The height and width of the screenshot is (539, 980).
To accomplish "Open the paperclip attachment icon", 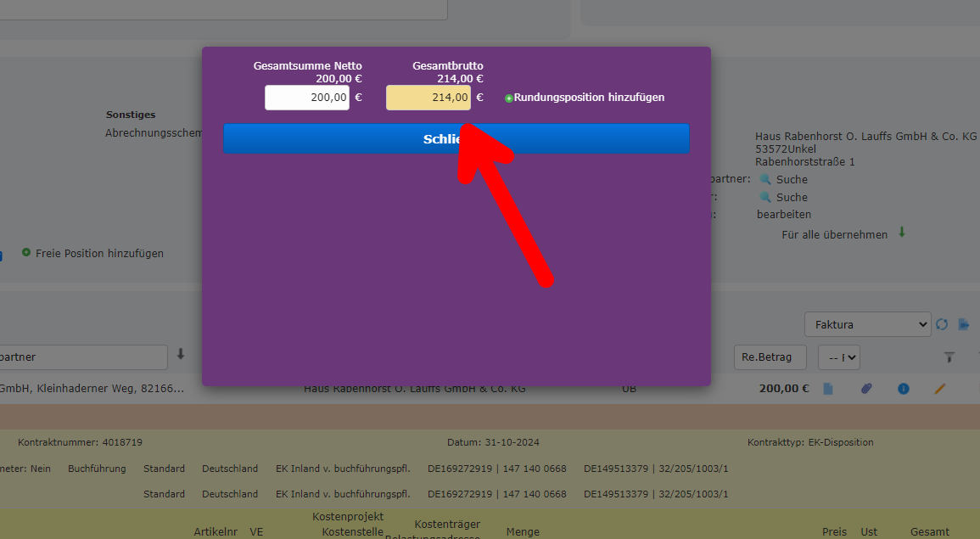I will click(x=865, y=388).
